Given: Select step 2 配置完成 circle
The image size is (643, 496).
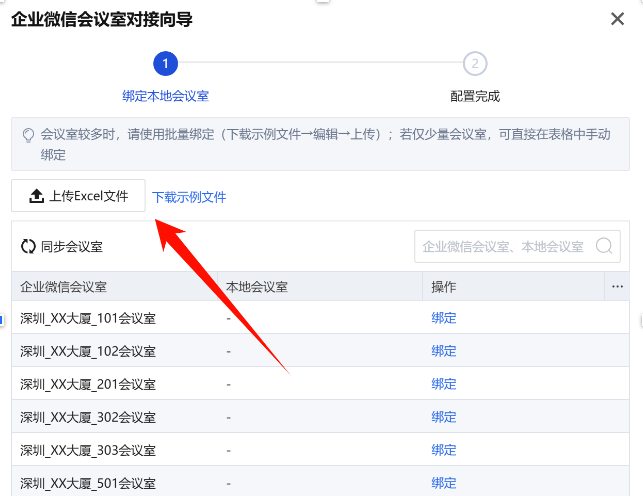Looking at the screenshot, I should (x=475, y=64).
